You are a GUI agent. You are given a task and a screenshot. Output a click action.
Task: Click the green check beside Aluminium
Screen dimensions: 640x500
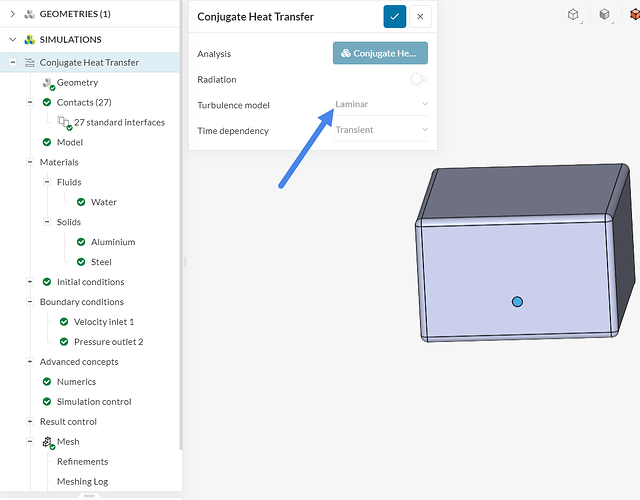pos(81,242)
